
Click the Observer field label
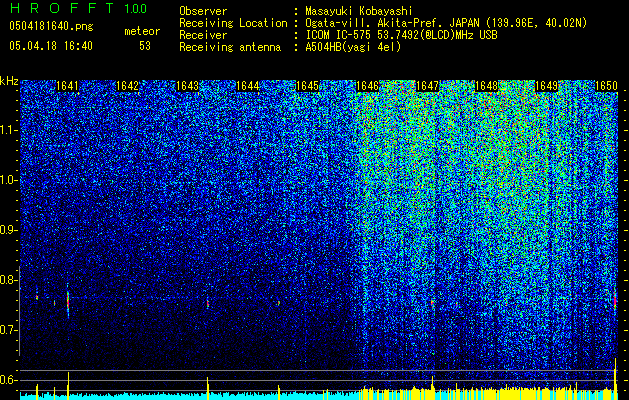click(x=203, y=11)
